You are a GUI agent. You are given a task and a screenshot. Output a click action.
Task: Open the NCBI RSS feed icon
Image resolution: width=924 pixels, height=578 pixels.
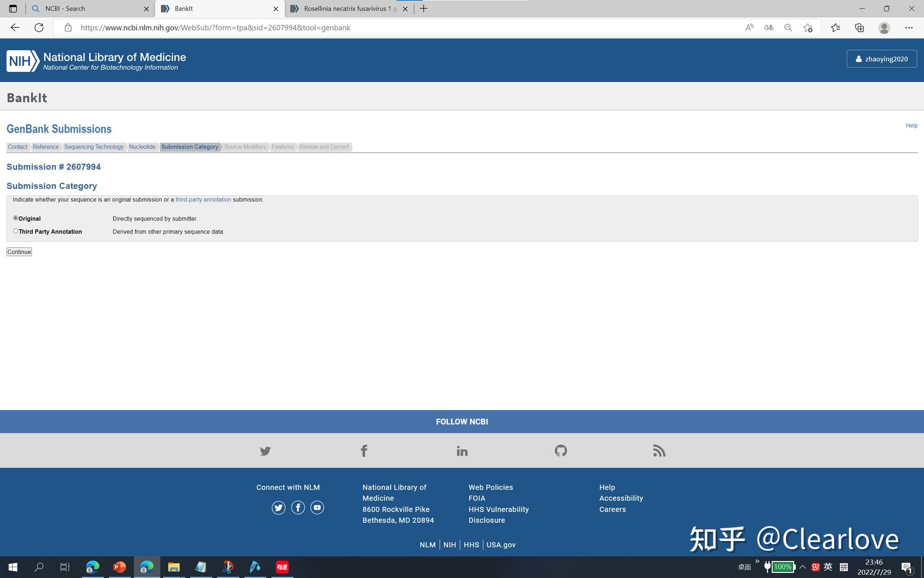(659, 451)
